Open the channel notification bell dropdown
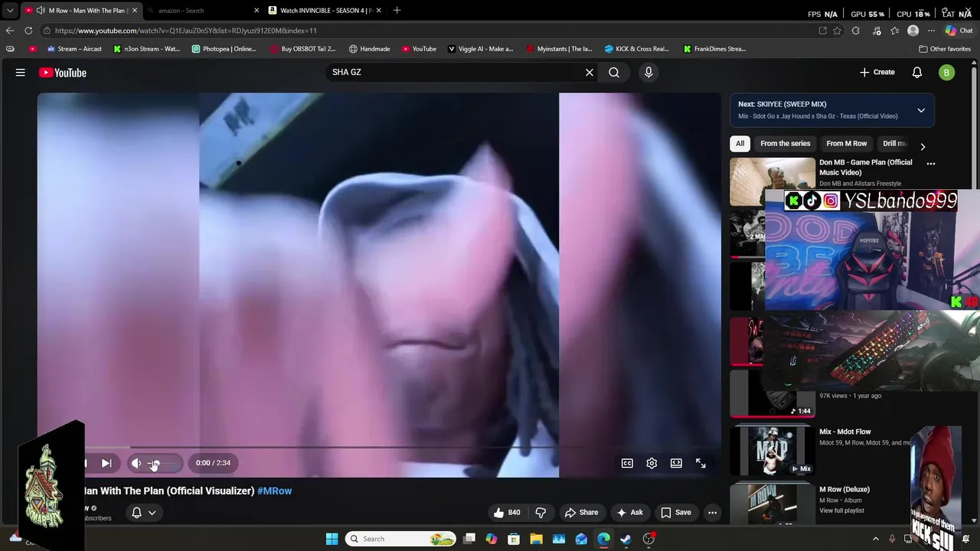 pyautogui.click(x=144, y=513)
